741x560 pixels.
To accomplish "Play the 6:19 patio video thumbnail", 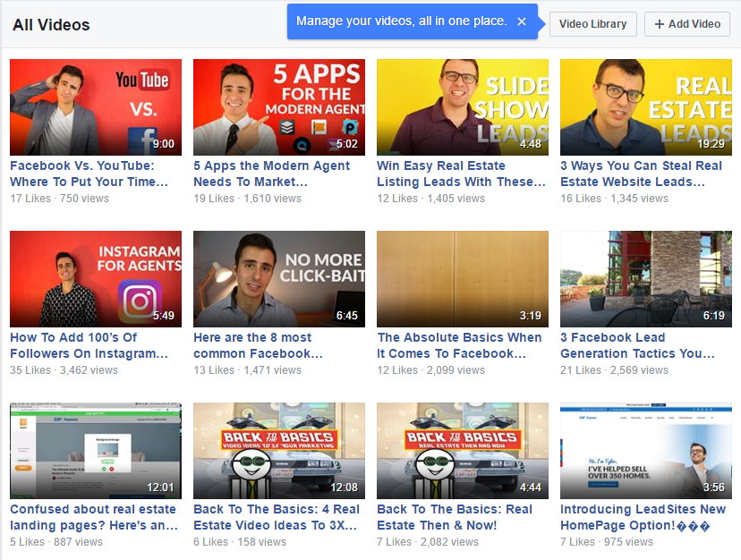I will coord(645,279).
